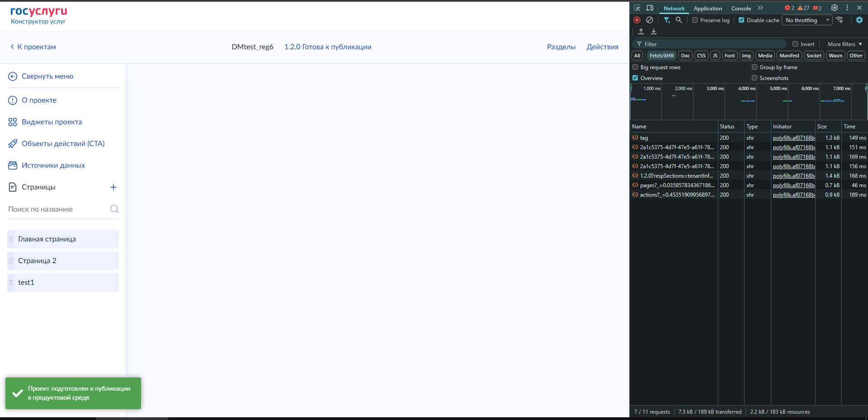Image resolution: width=868 pixels, height=420 pixels.
Task: Click the drag handle of test1
Action: 11,283
